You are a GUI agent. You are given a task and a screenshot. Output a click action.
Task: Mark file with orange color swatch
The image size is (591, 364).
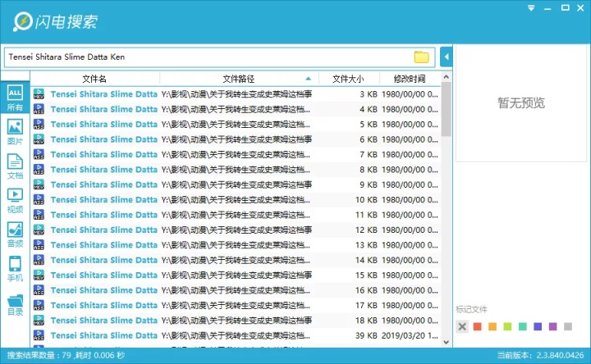[x=492, y=326]
